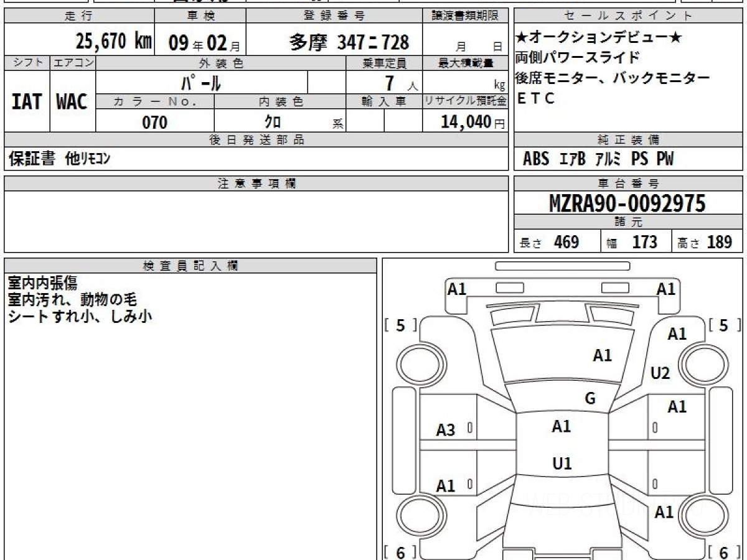The width and height of the screenshot is (747, 560).
Task: Select the left-side [6] tire rating
Action: (x=400, y=552)
